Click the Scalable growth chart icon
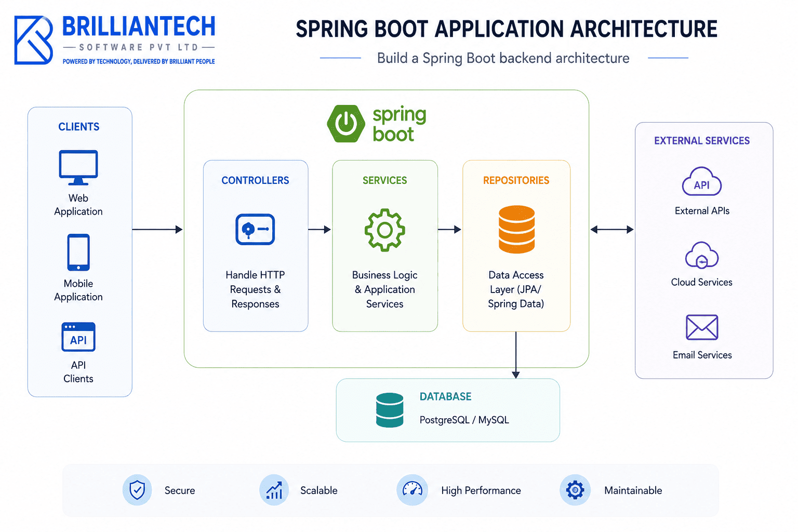This screenshot has height=532, width=798. 274,490
